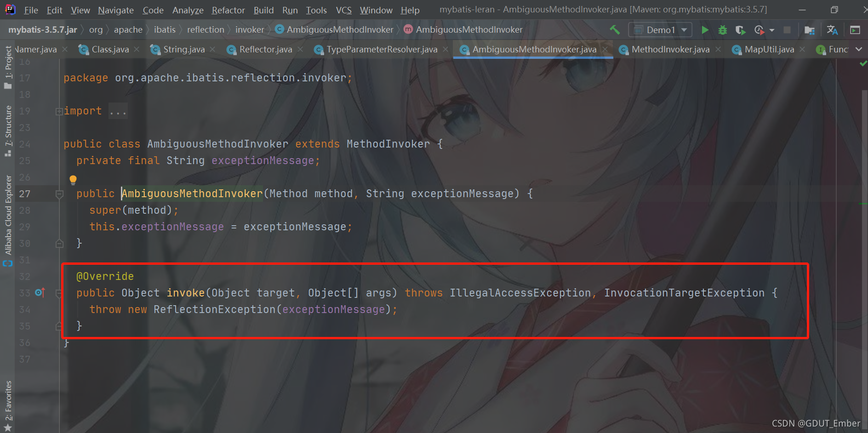Open the File menu

coord(31,10)
